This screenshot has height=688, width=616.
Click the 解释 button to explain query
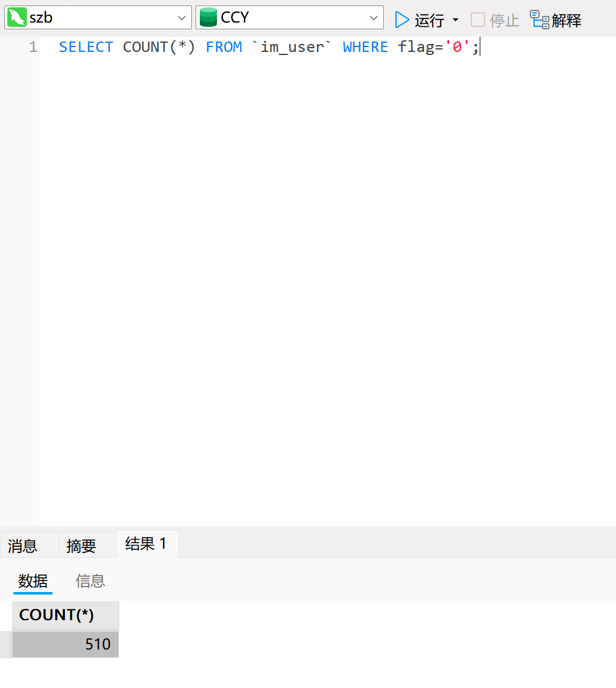565,20
